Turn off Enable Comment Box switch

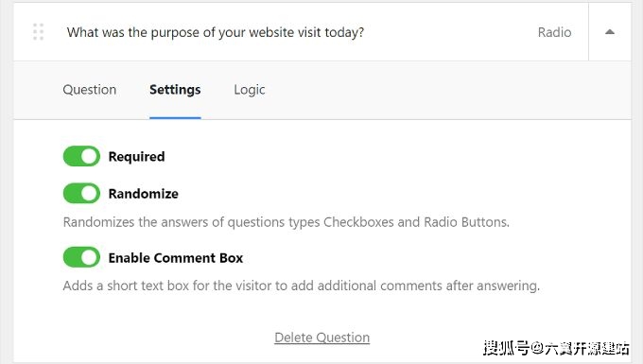81,257
